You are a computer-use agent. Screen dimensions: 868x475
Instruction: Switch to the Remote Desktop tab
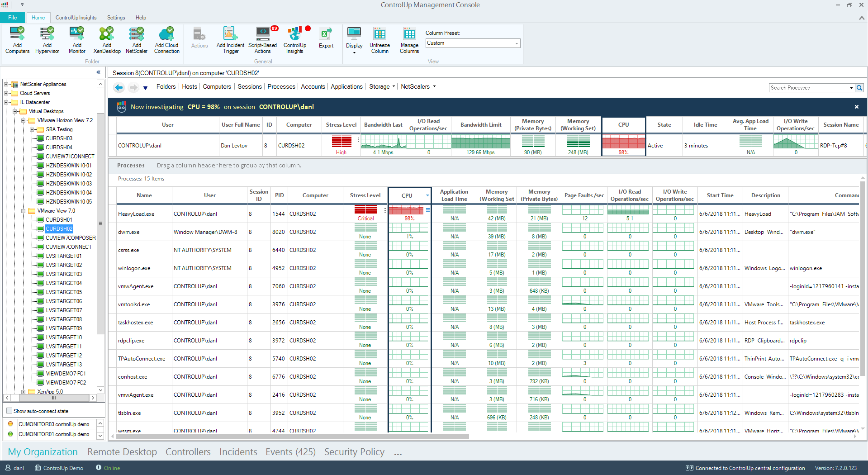pos(122,451)
